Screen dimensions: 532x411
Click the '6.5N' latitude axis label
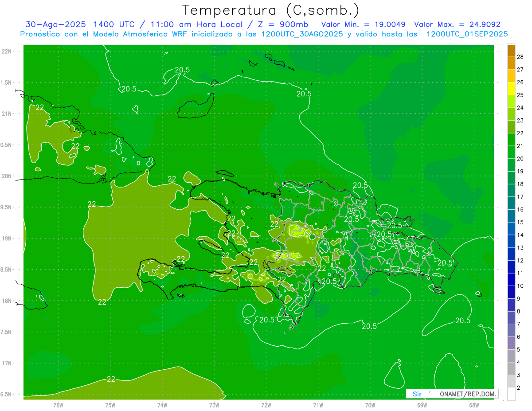pyautogui.click(x=6, y=395)
